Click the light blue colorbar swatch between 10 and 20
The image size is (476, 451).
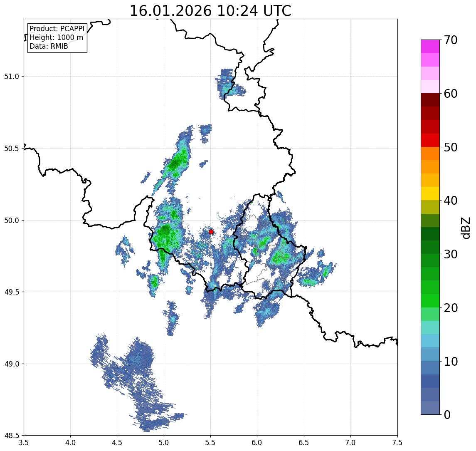pyautogui.click(x=430, y=341)
